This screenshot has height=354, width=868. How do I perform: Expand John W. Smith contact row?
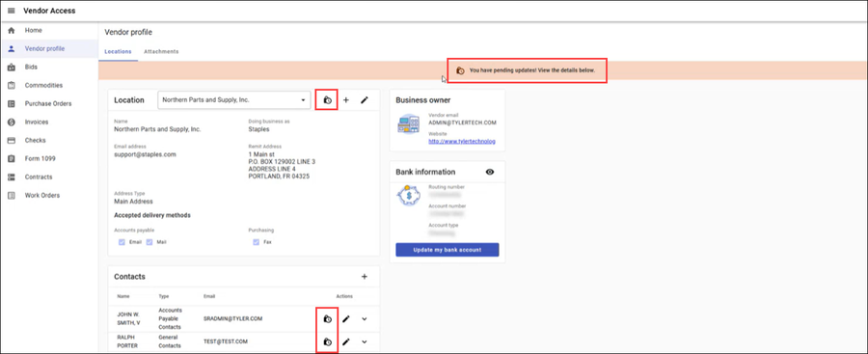pos(365,318)
